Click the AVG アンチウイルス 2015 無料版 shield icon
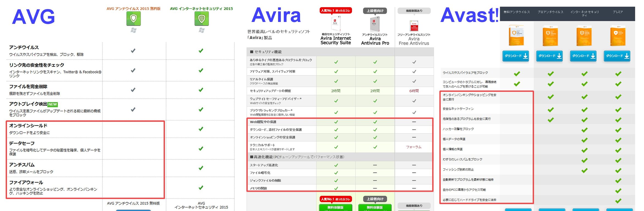The width and height of the screenshot is (644, 211). click(x=134, y=19)
